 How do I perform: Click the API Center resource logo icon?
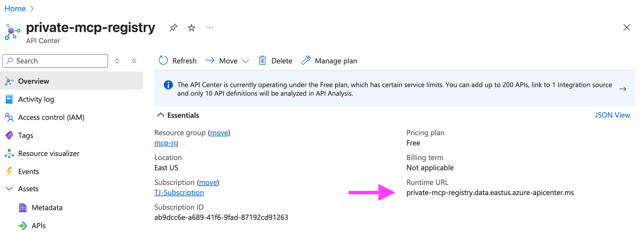(x=13, y=32)
